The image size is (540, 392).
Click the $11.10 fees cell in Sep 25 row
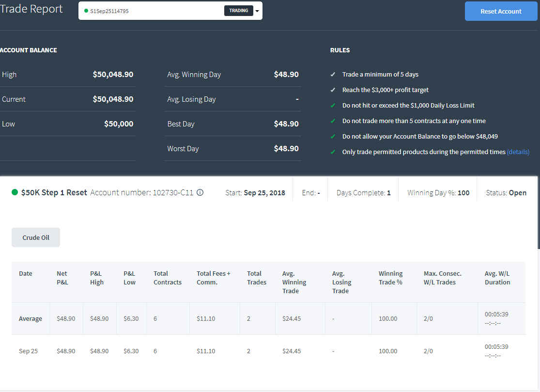[x=206, y=351]
